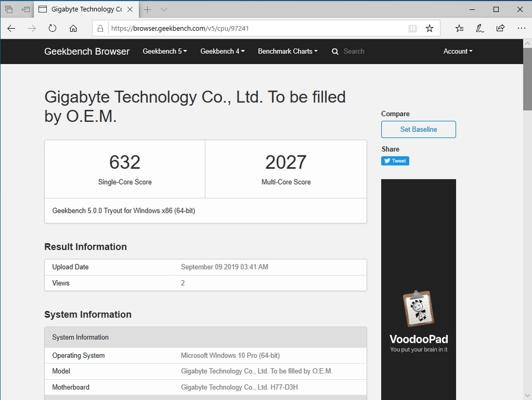
Task: Click the browser Home icon
Action: [x=73, y=29]
